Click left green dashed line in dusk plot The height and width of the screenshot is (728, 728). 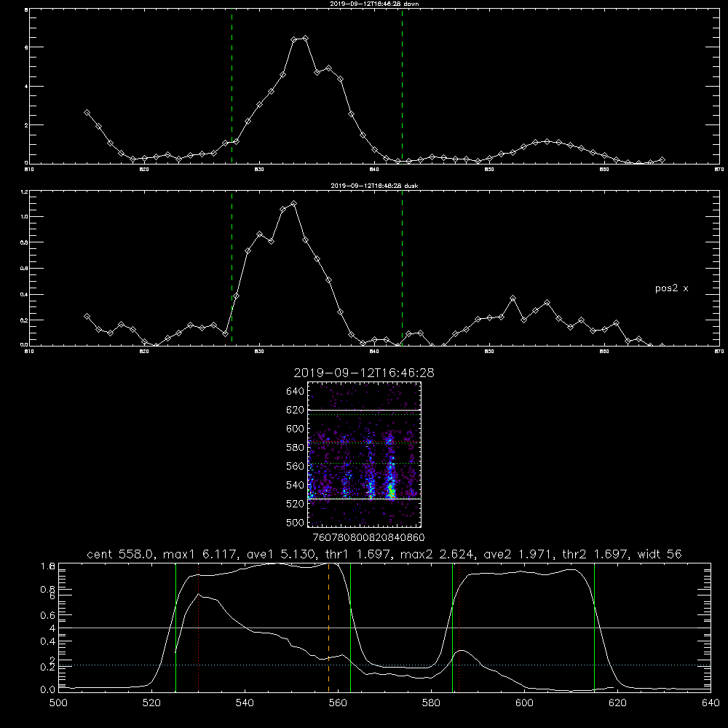click(232, 269)
